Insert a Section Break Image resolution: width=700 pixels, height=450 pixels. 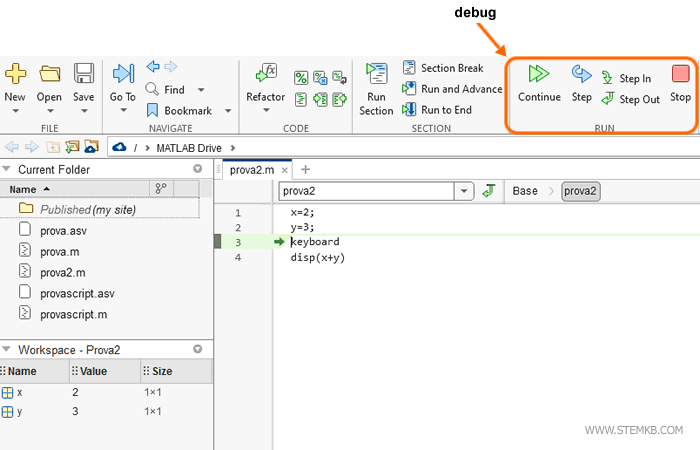tap(443, 68)
